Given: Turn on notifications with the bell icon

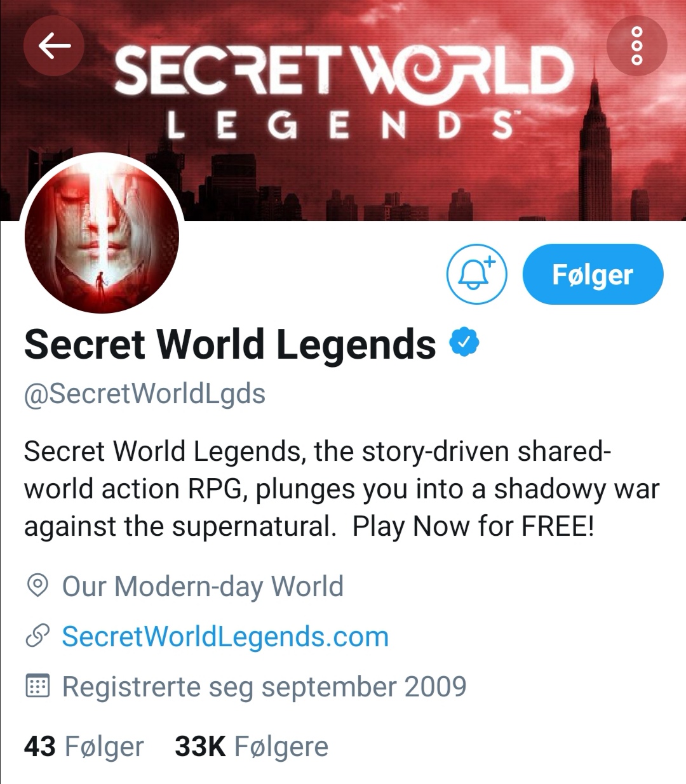Looking at the screenshot, I should coord(477,274).
